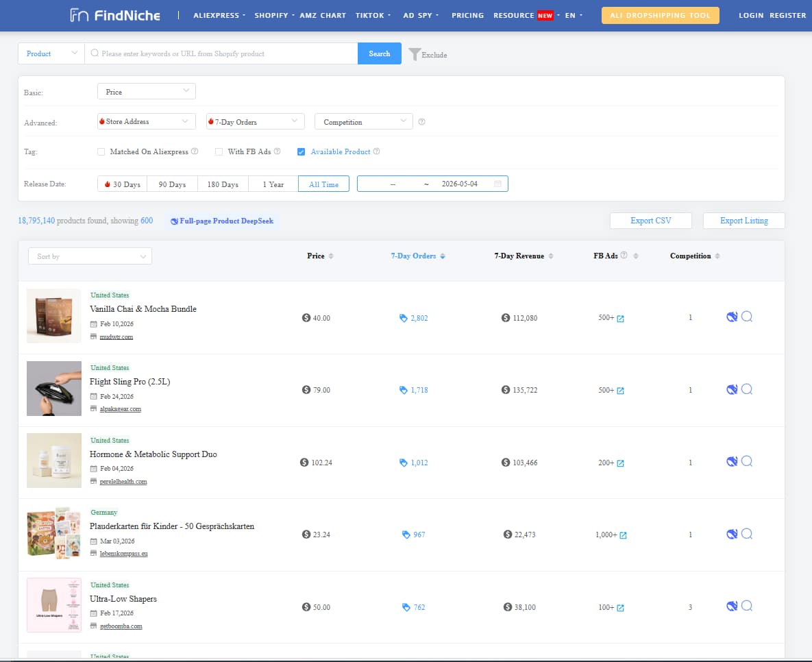Expand Competition filter dropdown
Image resolution: width=812 pixels, height=662 pixels.
364,122
